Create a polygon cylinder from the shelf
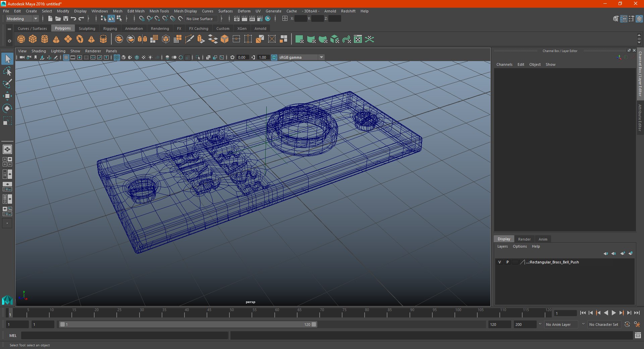 pyautogui.click(x=45, y=39)
